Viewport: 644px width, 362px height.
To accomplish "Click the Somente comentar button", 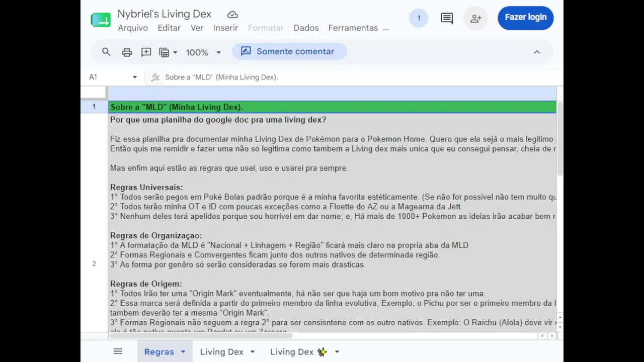I will point(289,51).
